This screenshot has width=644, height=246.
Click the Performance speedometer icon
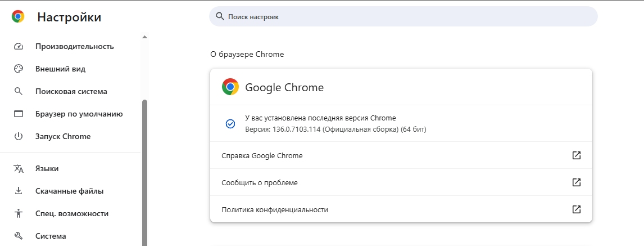point(19,46)
